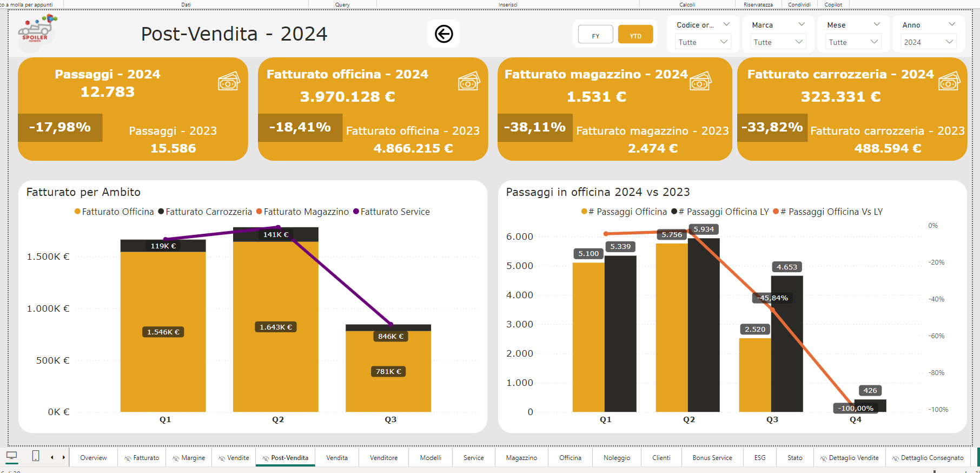Click money icon on Fatturato carrozzeria card
Viewport: 980px width, 473px height.
click(x=949, y=81)
